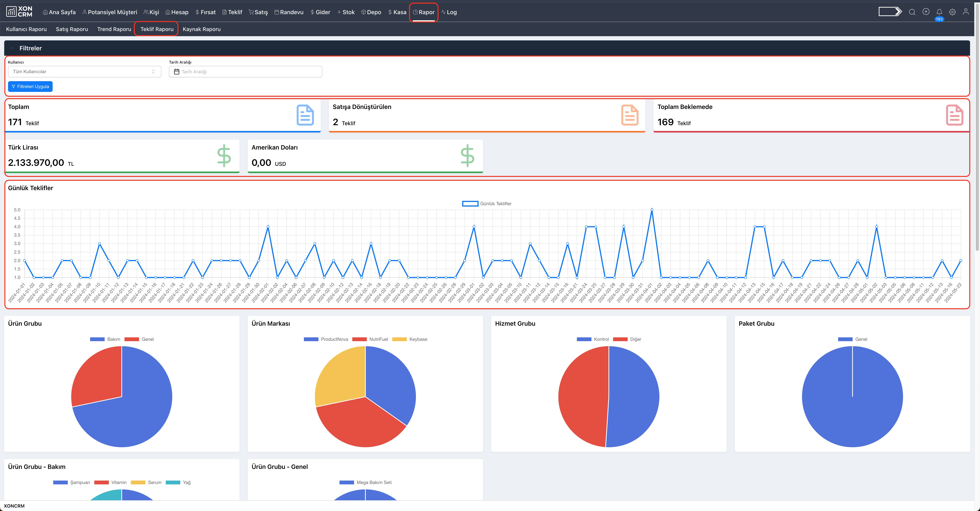Click orange document icon in Satışa Dönüştürülen card
This screenshot has height=511, width=980.
630,115
